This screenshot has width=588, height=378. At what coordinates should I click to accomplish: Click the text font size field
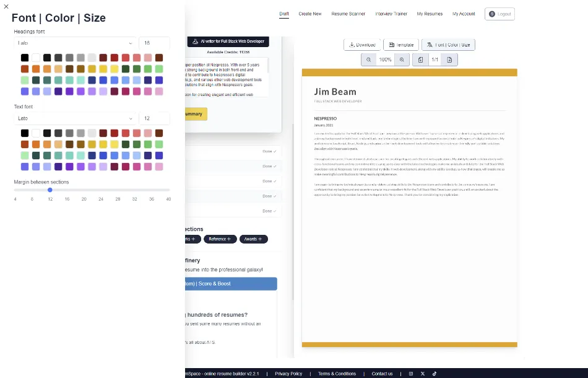(154, 118)
